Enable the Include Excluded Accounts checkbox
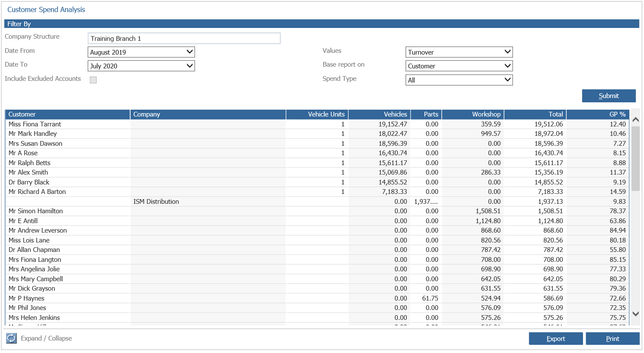Viewport: 644px width, 353px height. [x=93, y=80]
